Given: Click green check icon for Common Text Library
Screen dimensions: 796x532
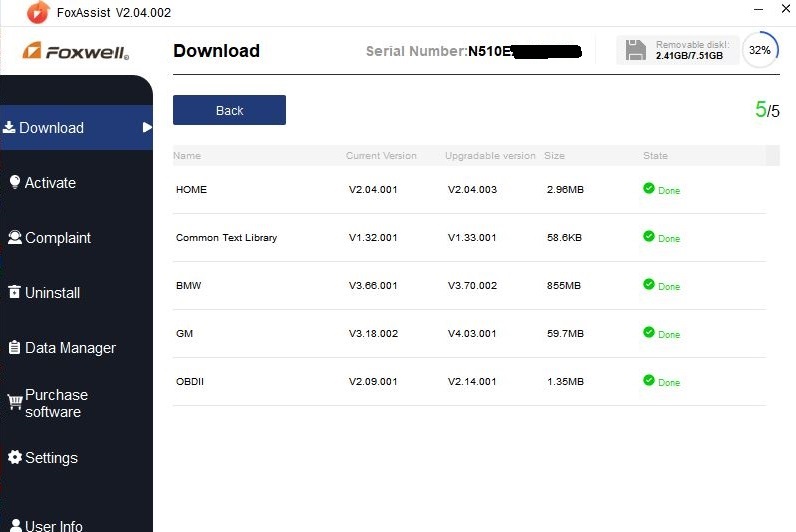Looking at the screenshot, I should (x=648, y=236).
